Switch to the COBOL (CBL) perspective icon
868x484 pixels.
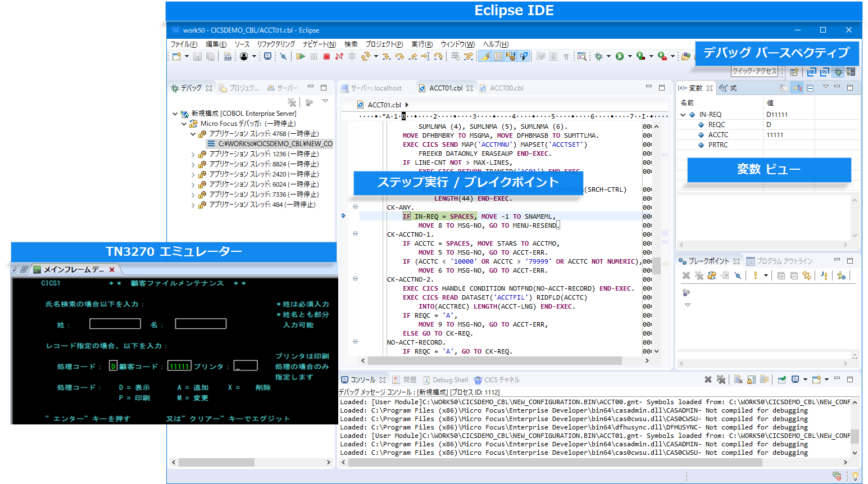(x=812, y=71)
